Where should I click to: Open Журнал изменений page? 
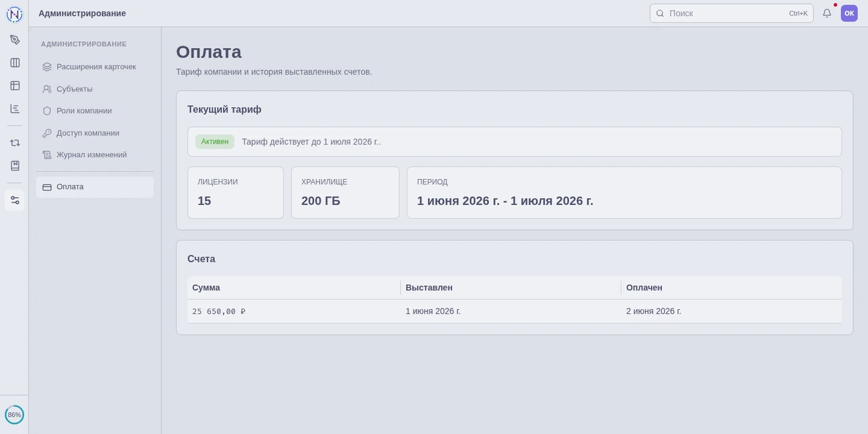(x=95, y=155)
